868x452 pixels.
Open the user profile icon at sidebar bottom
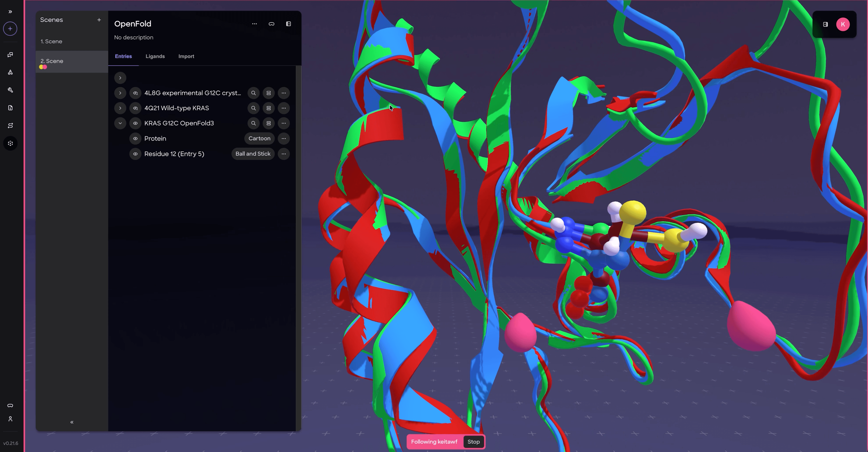point(10,419)
